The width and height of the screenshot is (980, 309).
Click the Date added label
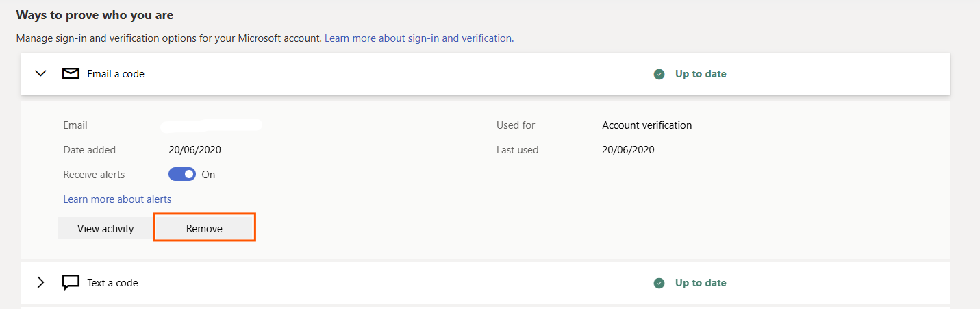click(90, 150)
